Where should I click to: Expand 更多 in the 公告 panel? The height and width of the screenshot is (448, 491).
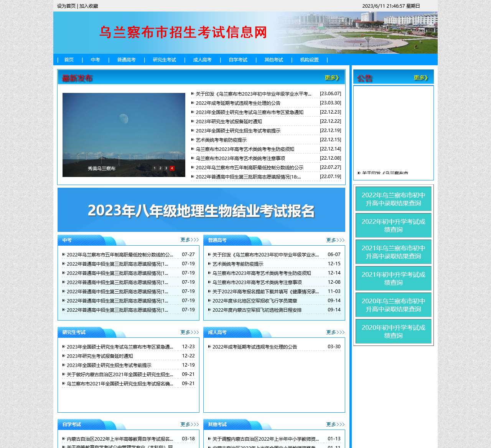point(420,78)
